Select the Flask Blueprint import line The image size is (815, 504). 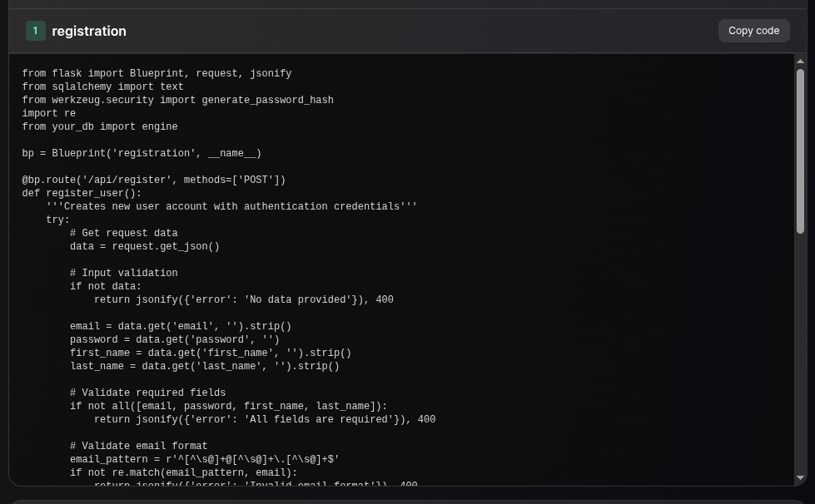pyautogui.click(x=157, y=73)
